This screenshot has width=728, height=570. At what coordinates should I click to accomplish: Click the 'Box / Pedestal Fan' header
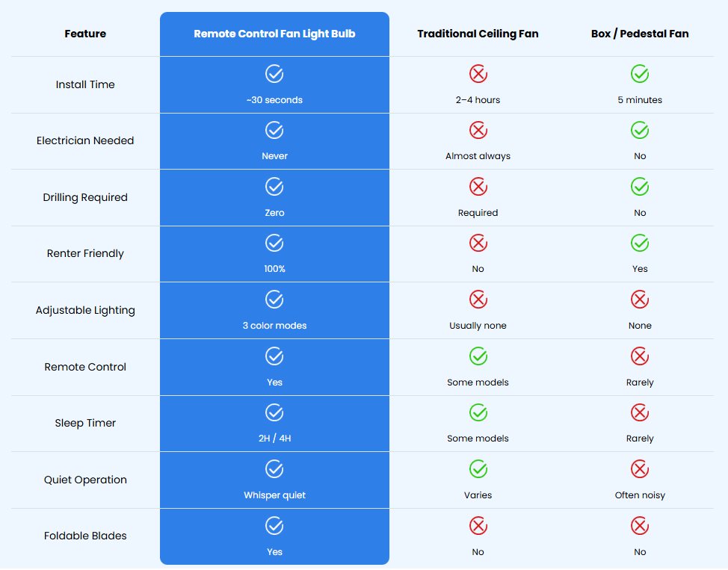click(x=640, y=34)
